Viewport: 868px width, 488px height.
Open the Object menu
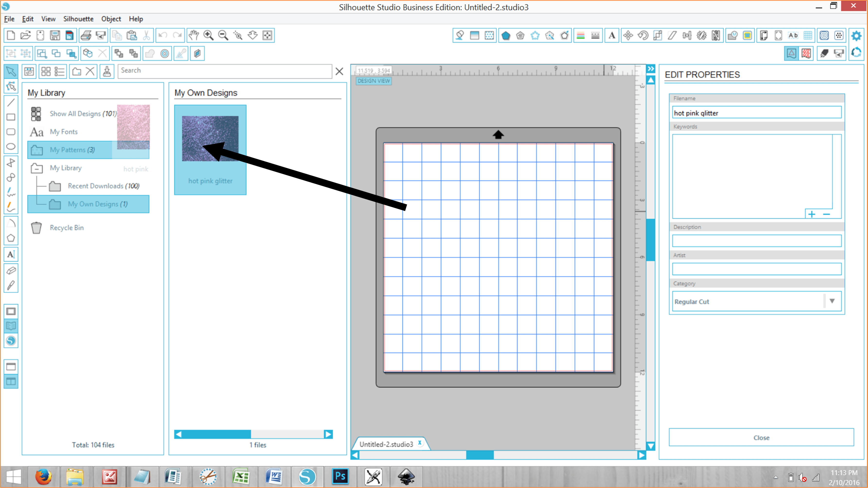[111, 19]
